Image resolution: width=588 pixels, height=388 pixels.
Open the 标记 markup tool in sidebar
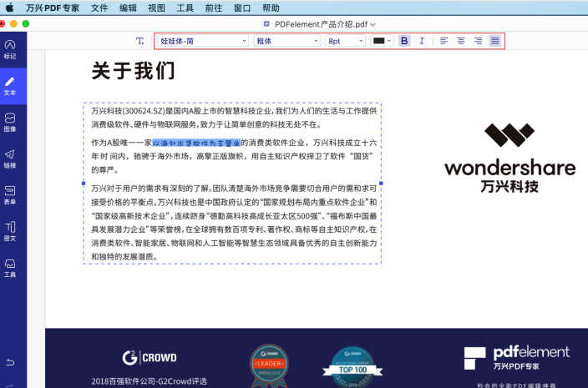(10, 49)
